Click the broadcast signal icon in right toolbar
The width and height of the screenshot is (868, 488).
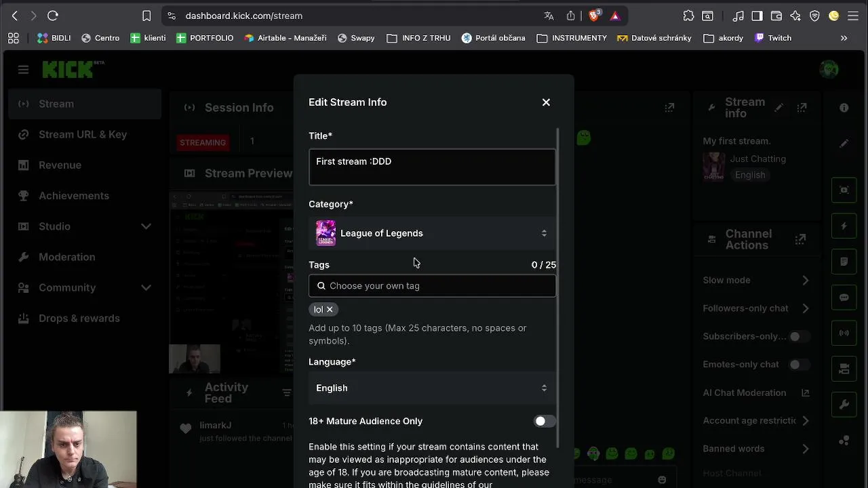click(x=844, y=333)
